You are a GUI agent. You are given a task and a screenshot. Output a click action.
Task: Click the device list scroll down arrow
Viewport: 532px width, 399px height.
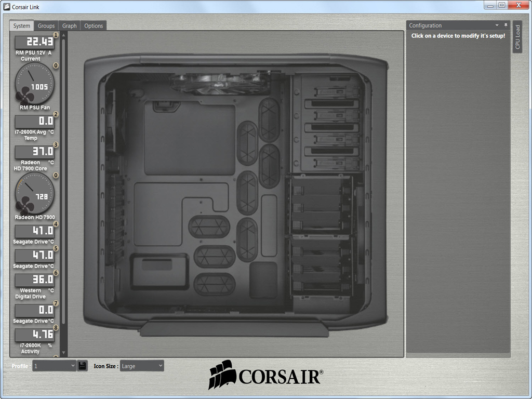click(x=63, y=353)
